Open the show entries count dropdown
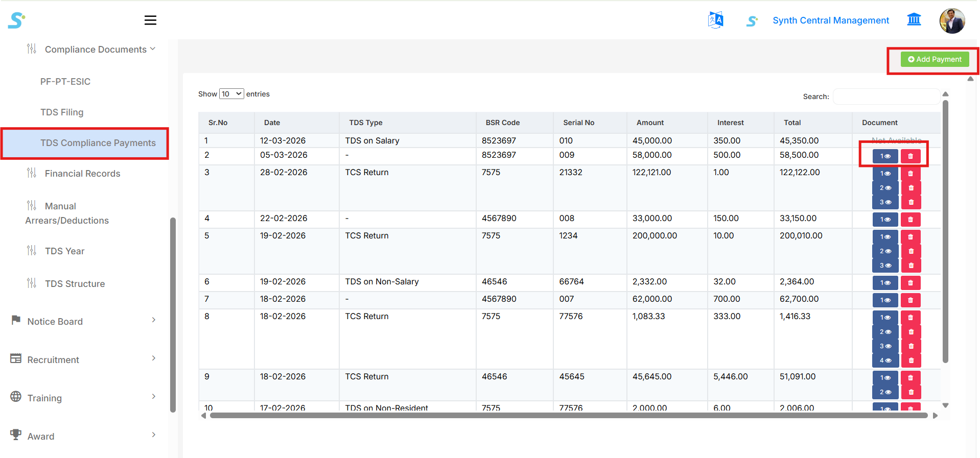 (231, 94)
